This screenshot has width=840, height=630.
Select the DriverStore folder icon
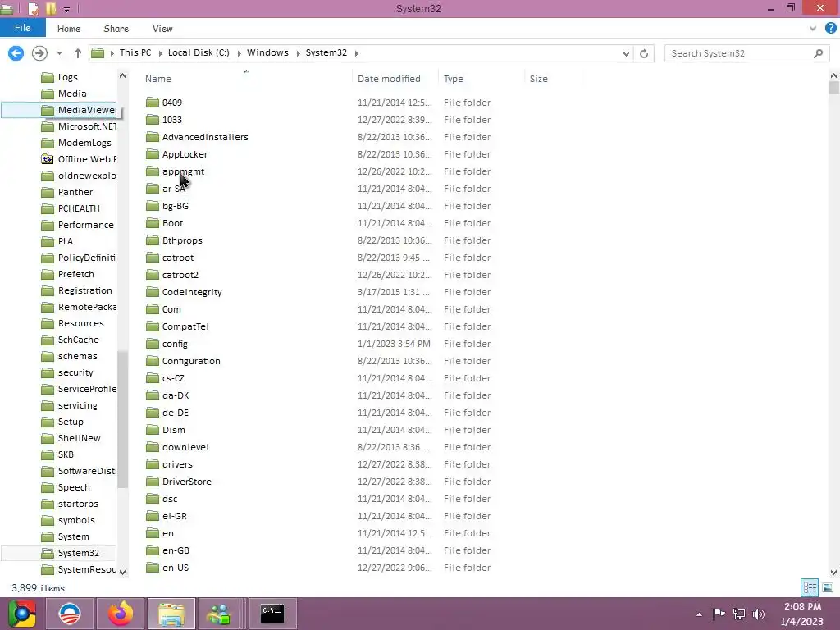tap(153, 481)
